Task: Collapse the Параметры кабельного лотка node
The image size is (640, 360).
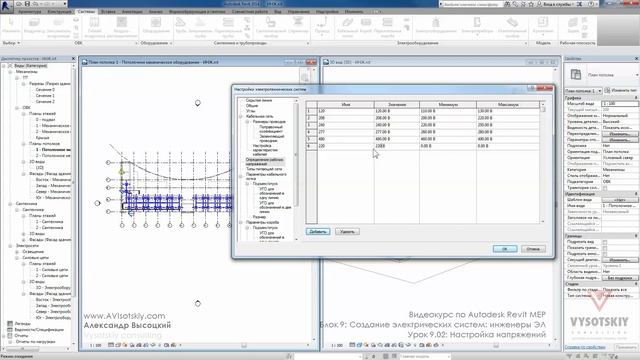Action: (241, 176)
